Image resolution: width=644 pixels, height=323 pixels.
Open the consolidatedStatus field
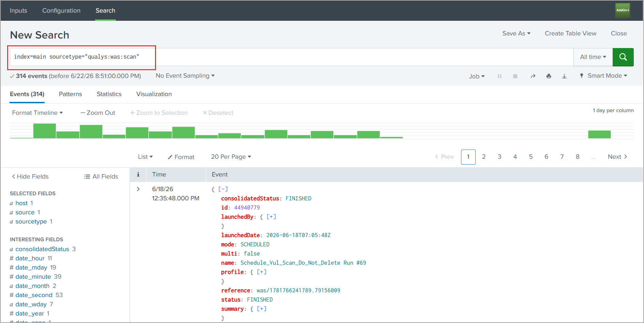(42, 249)
